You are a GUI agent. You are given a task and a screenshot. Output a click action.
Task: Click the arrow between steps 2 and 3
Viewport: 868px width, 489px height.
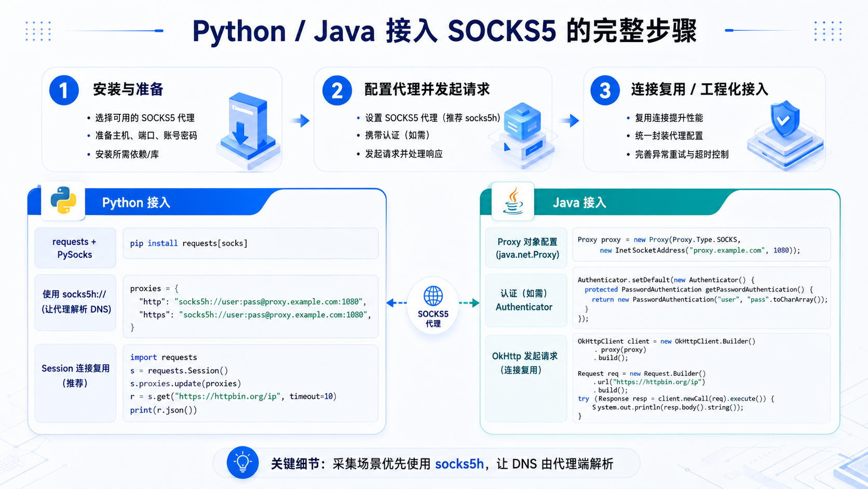point(569,121)
